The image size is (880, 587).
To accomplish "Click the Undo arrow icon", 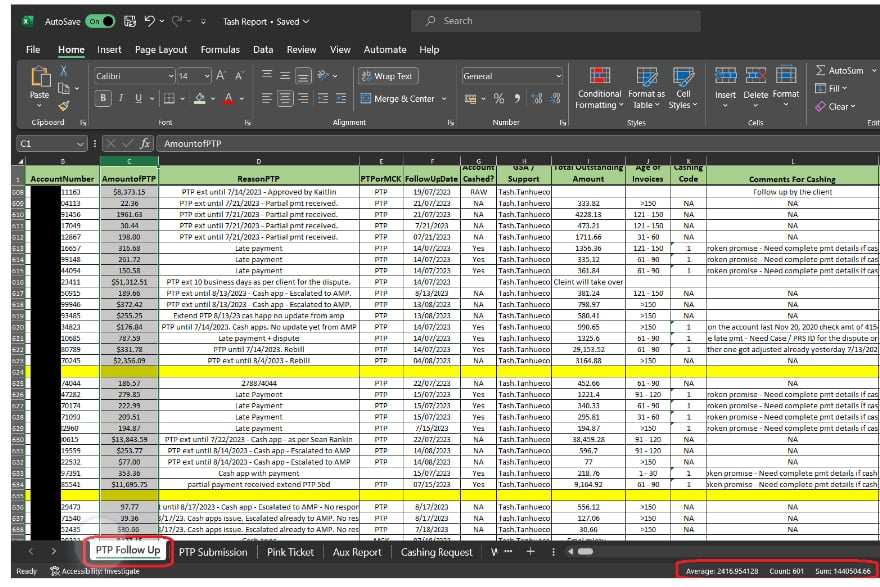I will pos(150,21).
